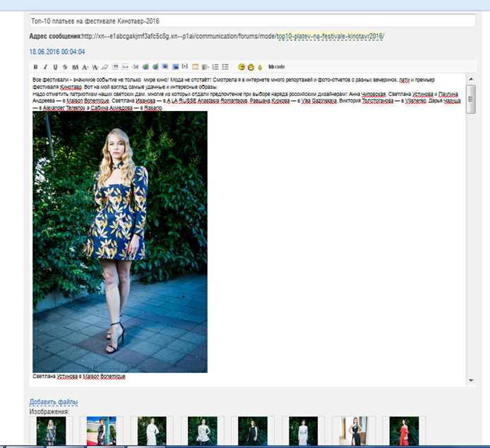Insert a bulleted list
The height and width of the screenshot is (448, 490).
(x=225, y=66)
